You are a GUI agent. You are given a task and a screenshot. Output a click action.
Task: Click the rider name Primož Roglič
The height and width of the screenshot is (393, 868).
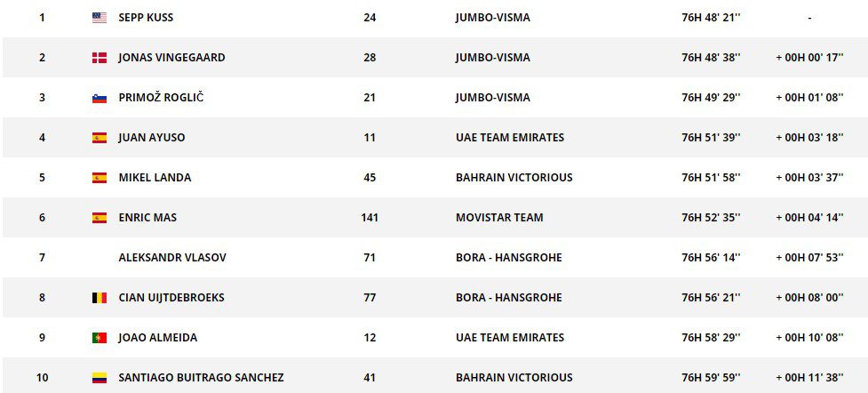161,98
